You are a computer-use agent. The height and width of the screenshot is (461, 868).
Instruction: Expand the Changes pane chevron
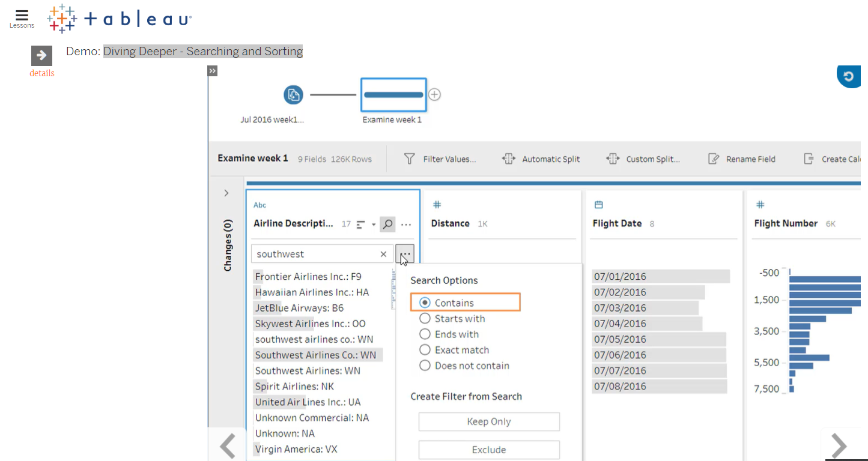pos(226,193)
